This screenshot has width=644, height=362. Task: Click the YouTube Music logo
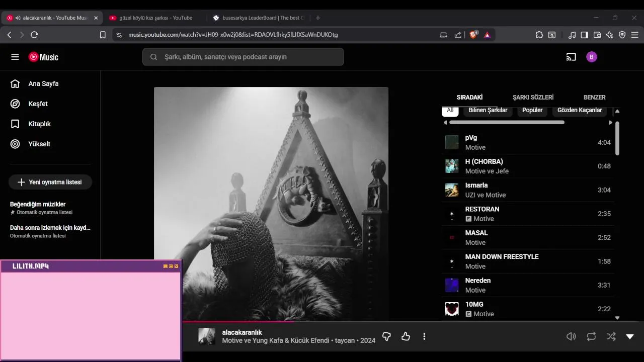click(x=43, y=57)
